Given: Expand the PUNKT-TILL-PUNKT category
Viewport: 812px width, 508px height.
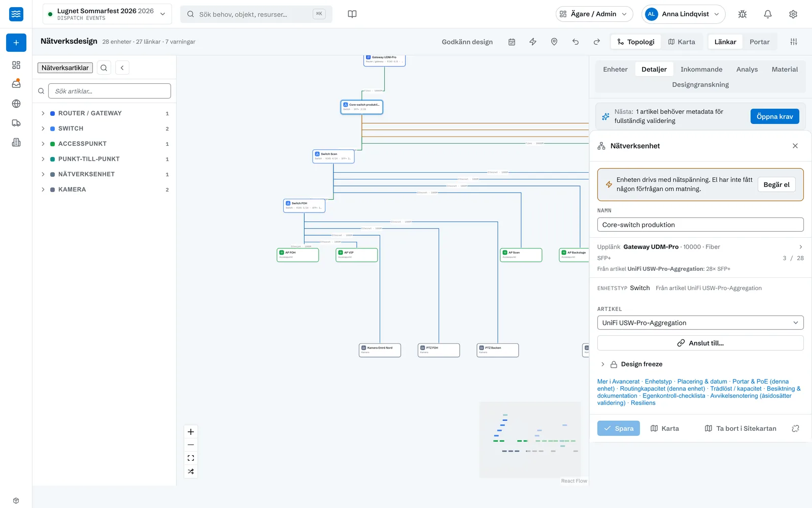Looking at the screenshot, I should (x=105, y=159).
